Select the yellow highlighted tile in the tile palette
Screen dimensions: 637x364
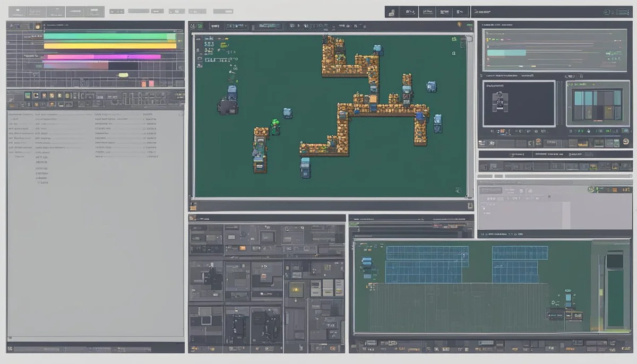(297, 289)
